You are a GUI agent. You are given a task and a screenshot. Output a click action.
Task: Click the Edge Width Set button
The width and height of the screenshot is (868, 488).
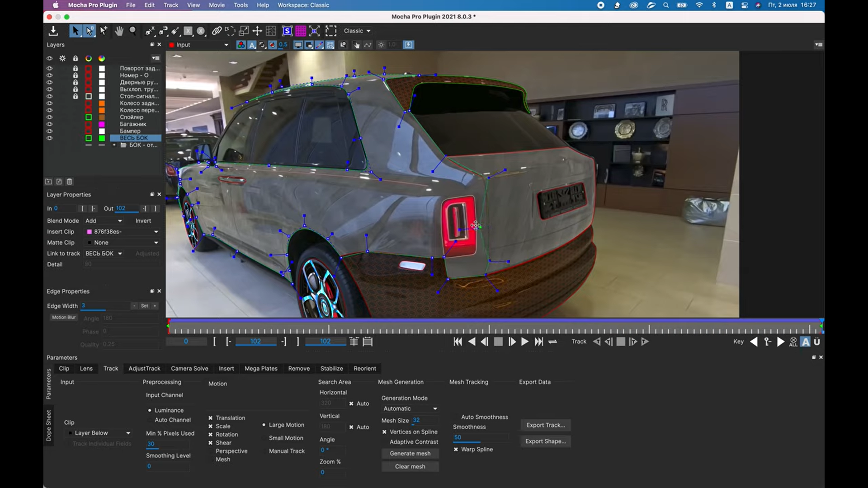(x=144, y=306)
